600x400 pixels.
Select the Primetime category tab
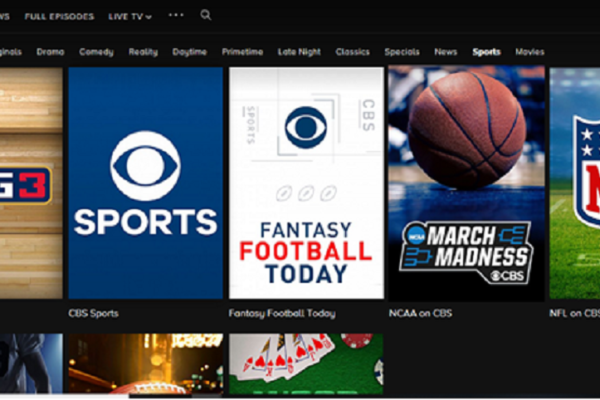241,52
